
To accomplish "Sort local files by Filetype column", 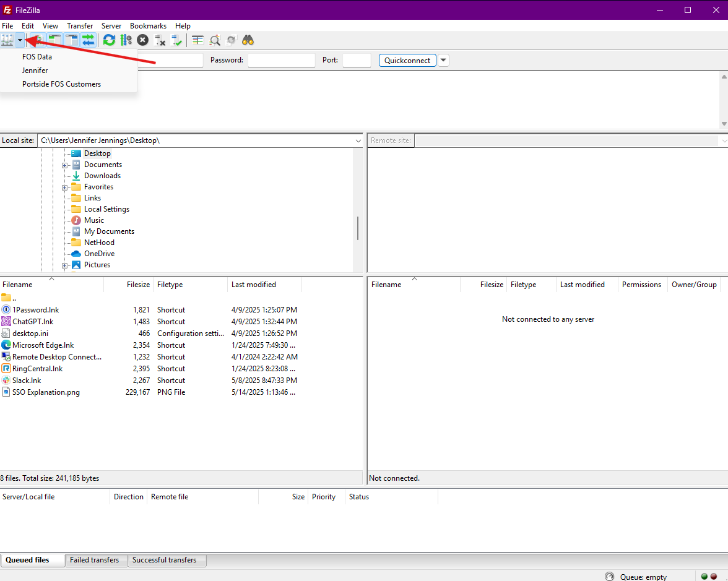I will point(191,285).
